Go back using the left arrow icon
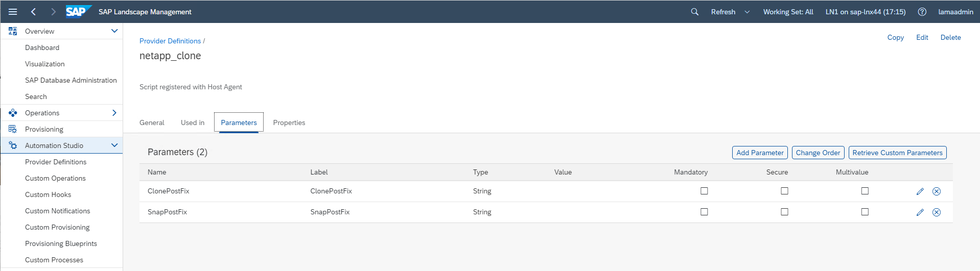980x271 pixels. tap(34, 12)
